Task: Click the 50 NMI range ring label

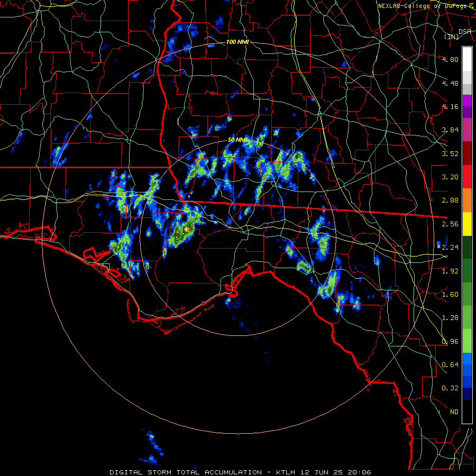Action: [237, 140]
